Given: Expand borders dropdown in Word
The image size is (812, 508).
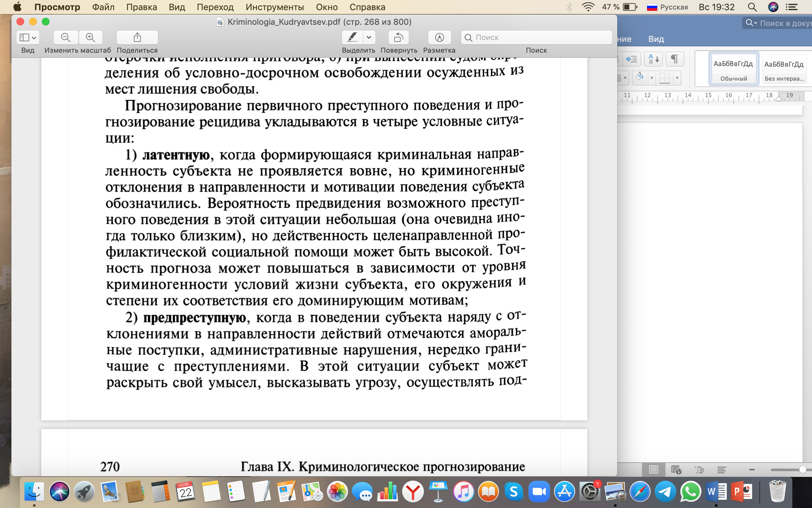Looking at the screenshot, I should pos(677,78).
